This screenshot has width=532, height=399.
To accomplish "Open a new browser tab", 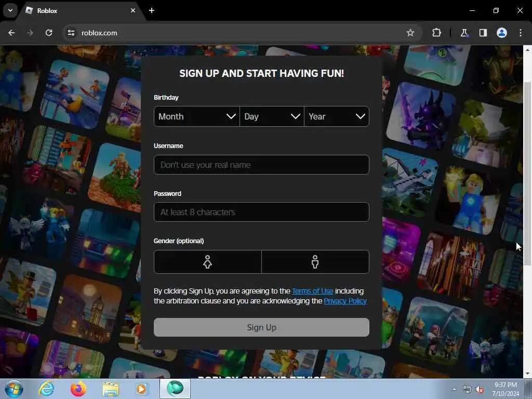I will 152,10.
